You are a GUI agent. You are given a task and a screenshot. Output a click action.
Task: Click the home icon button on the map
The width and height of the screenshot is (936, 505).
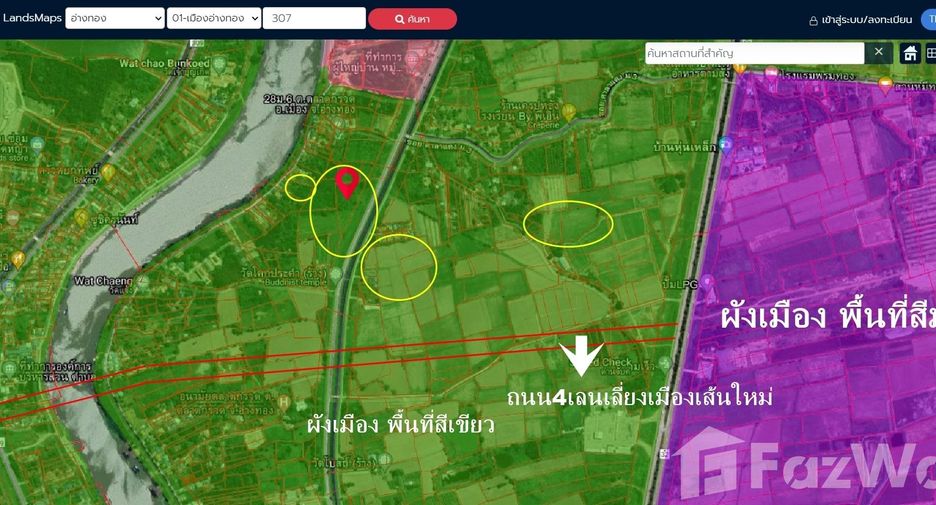[910, 53]
